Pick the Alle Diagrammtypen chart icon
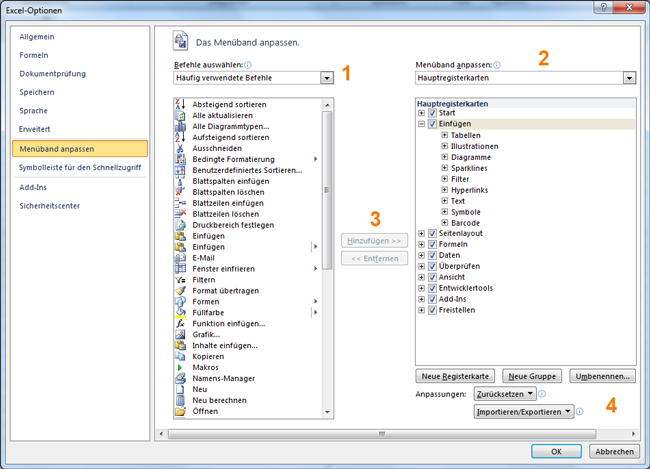 coord(180,126)
